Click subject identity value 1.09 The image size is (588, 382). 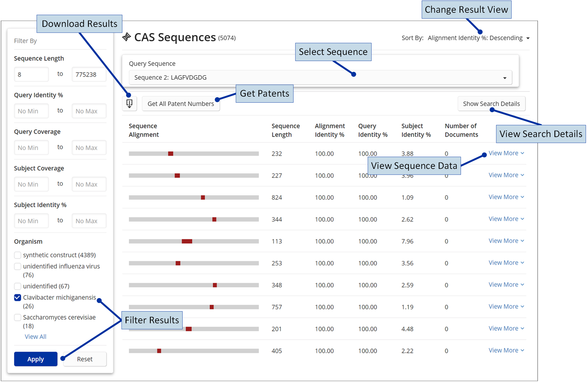pyautogui.click(x=407, y=198)
